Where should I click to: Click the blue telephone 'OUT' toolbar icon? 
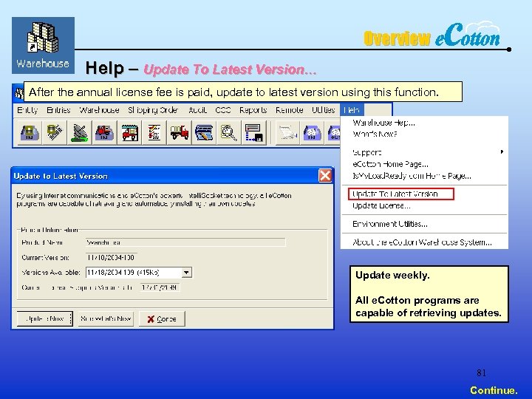point(334,132)
